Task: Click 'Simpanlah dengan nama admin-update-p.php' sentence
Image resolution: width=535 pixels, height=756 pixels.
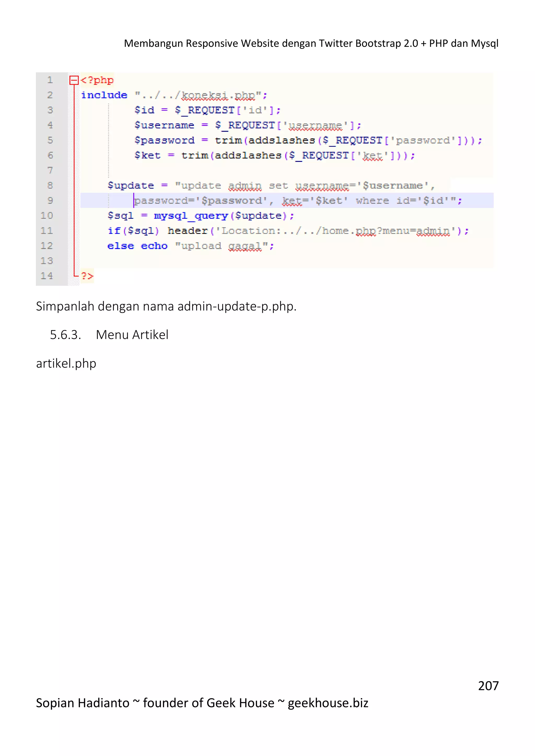Action: click(x=166, y=306)
